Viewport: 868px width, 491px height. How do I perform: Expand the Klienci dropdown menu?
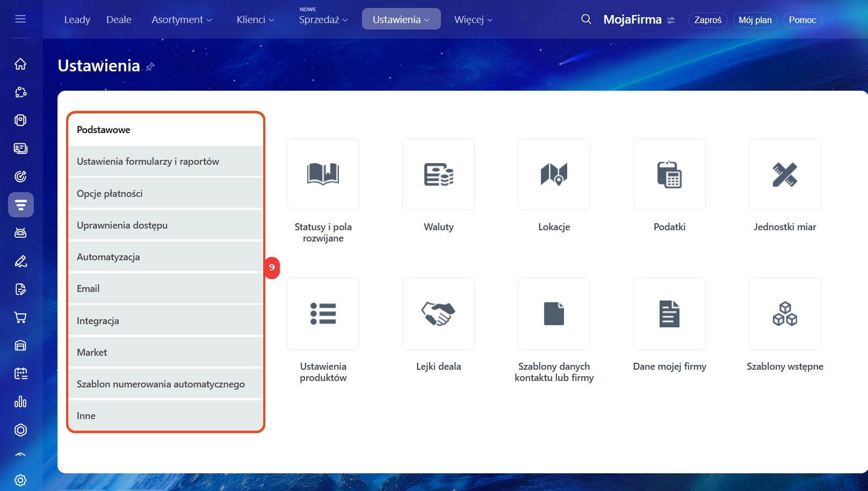(x=255, y=19)
